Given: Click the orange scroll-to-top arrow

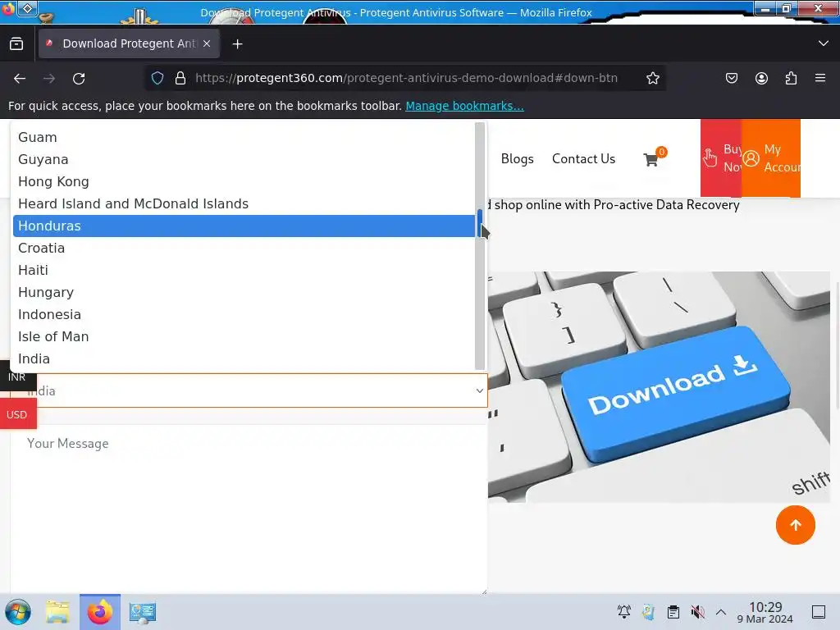Looking at the screenshot, I should coord(796,525).
